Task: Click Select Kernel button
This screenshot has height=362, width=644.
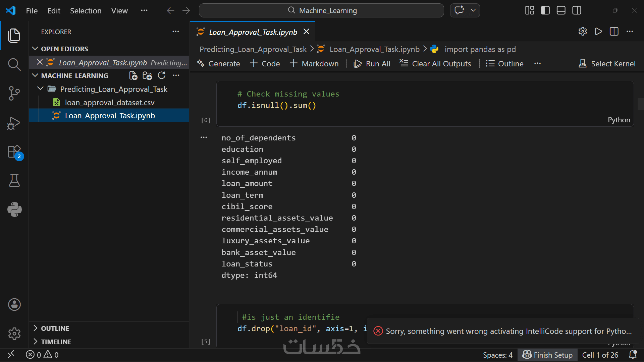Action: (607, 64)
